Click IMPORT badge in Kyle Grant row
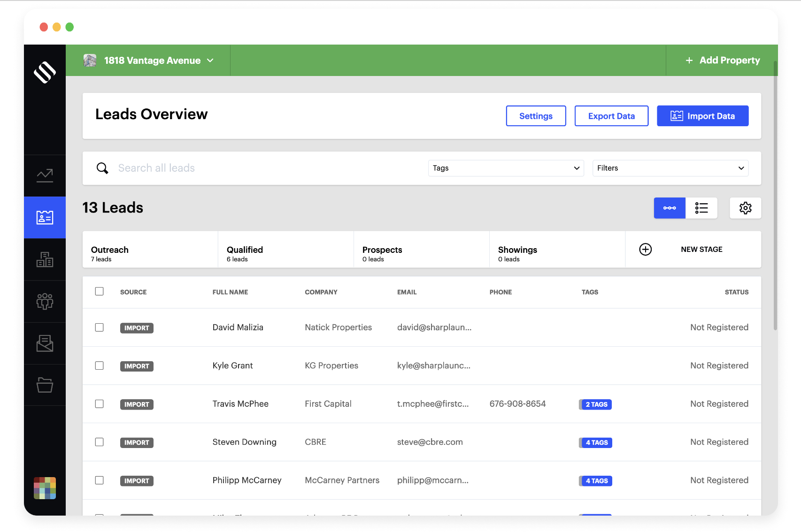801x532 pixels. click(x=137, y=366)
